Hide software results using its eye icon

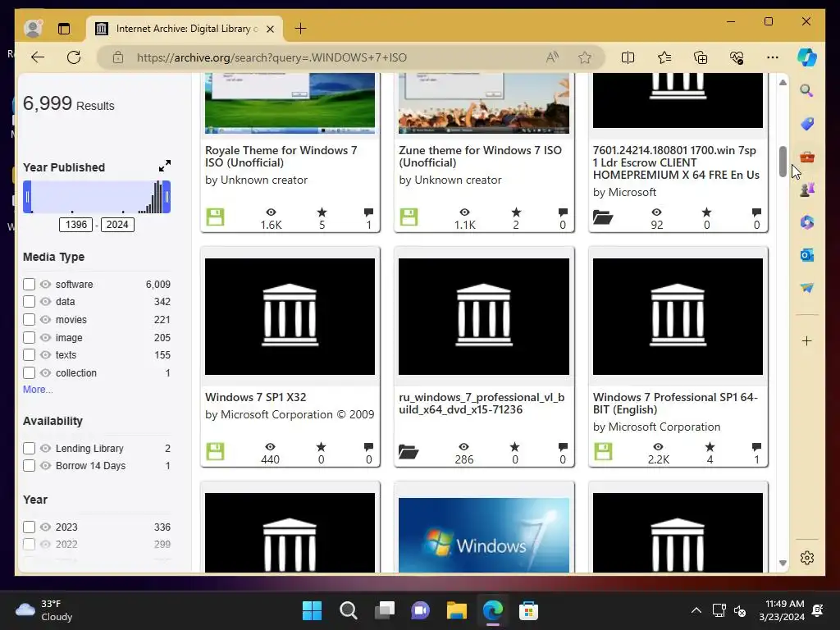(x=46, y=284)
